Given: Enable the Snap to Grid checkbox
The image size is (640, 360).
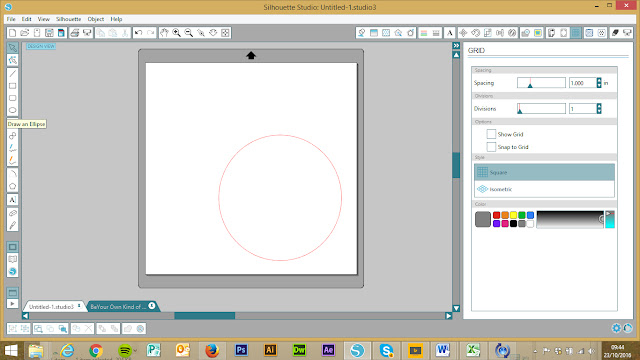Looking at the screenshot, I should click(491, 147).
